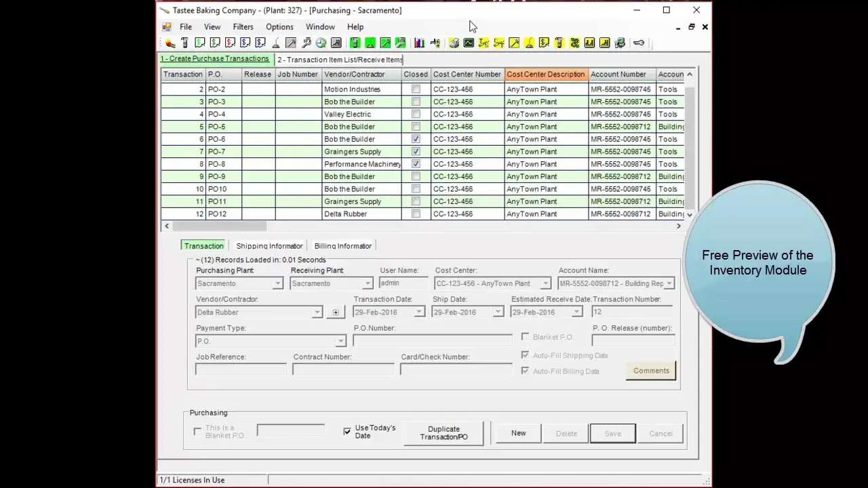Click the red dollar document toolbar icon
868x488 pixels.
click(x=230, y=43)
